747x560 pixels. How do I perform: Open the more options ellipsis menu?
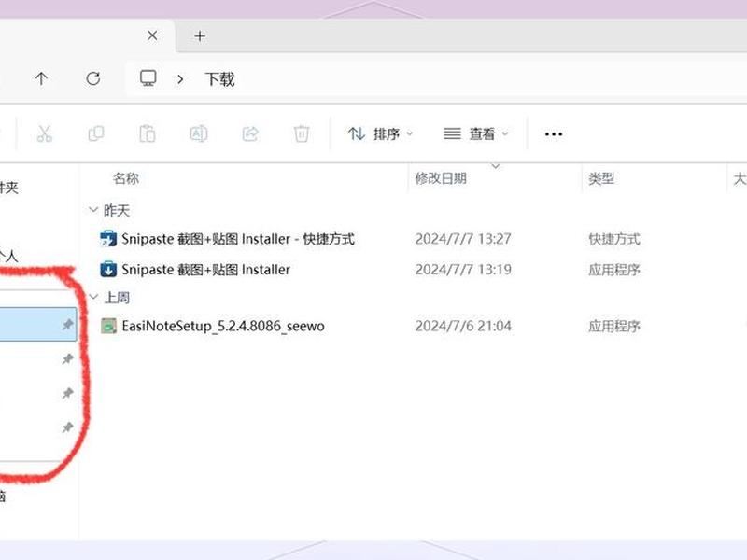[x=554, y=134]
